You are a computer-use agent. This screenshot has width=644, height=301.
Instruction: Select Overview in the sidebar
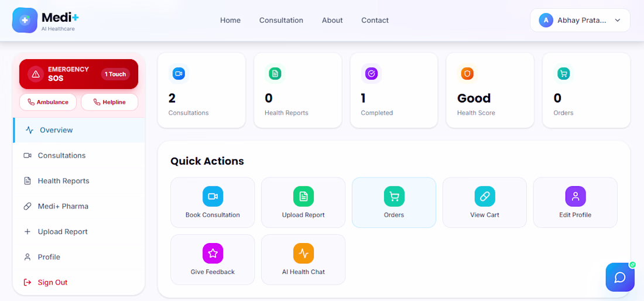tap(79, 130)
